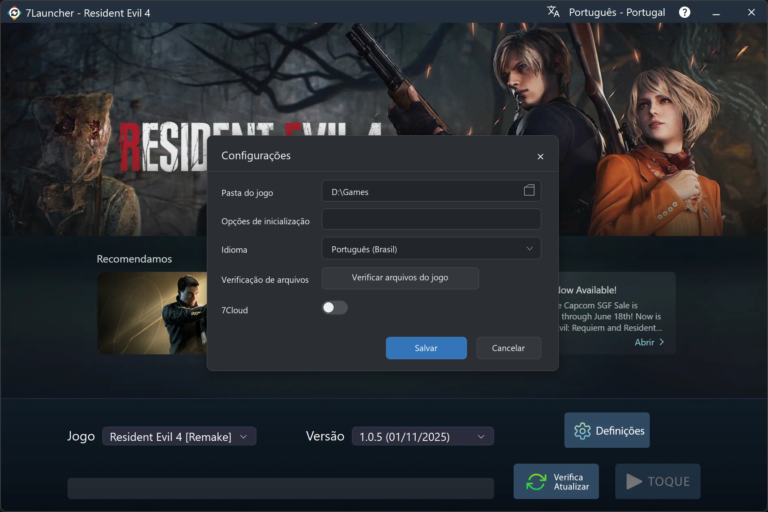Viewport: 768px width, 512px height.
Task: Click the recommended game thumbnail
Action: pyautogui.click(x=152, y=313)
